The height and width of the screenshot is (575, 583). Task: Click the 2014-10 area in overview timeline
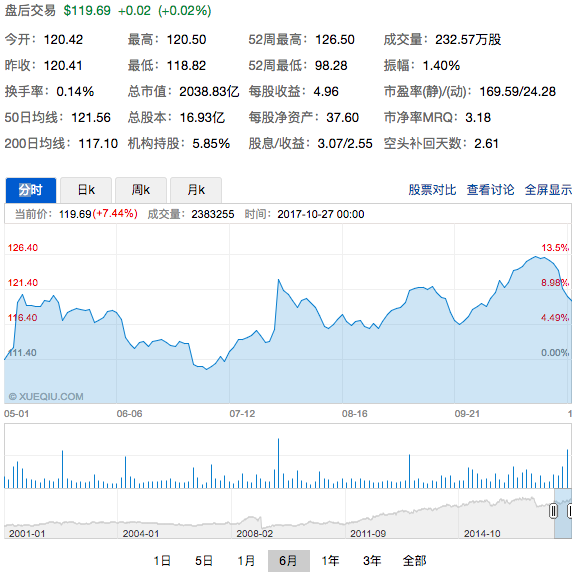pos(482,533)
